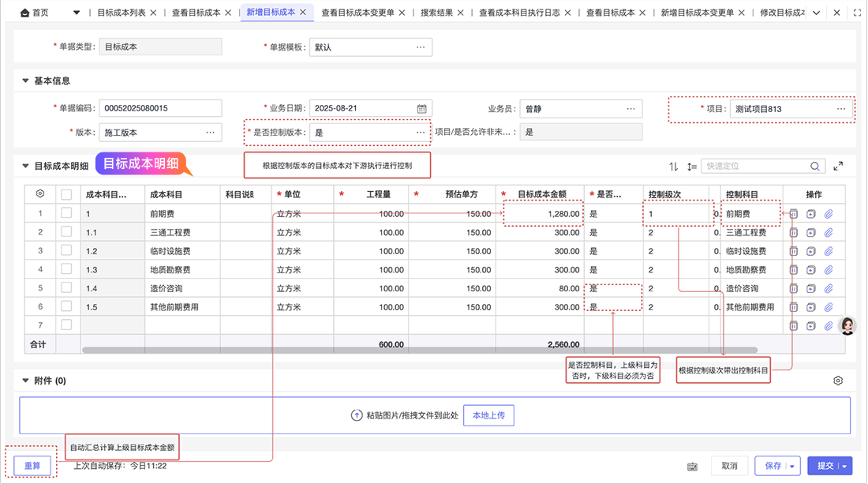Click the delete icon in row 2
Screen dimensions: 868x484
tap(795, 232)
